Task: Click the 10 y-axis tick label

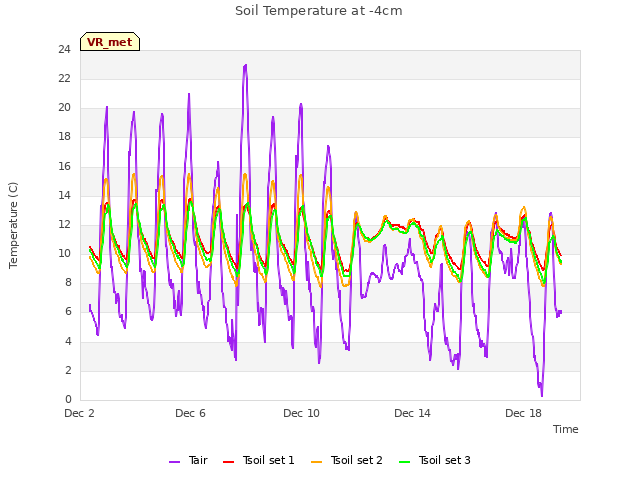Action: [x=64, y=253]
